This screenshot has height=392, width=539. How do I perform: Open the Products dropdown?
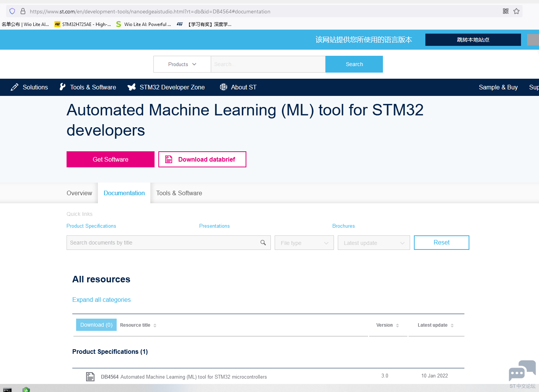pyautogui.click(x=182, y=64)
